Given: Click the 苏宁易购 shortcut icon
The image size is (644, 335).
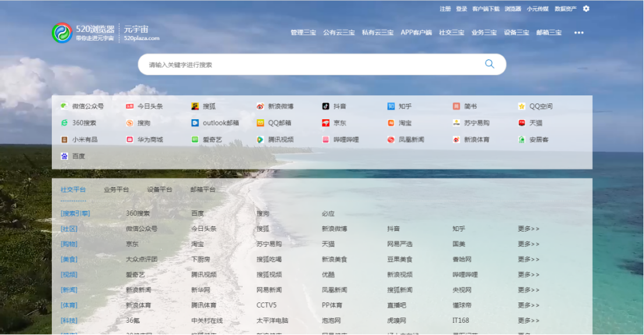Looking at the screenshot, I should tap(457, 123).
